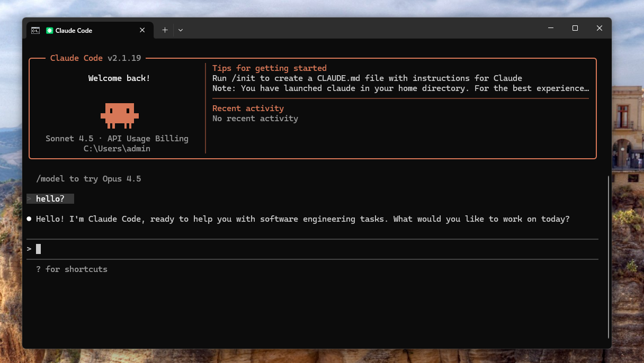Close the terminal window
Viewport: 644px width, 363px height.
(x=600, y=28)
